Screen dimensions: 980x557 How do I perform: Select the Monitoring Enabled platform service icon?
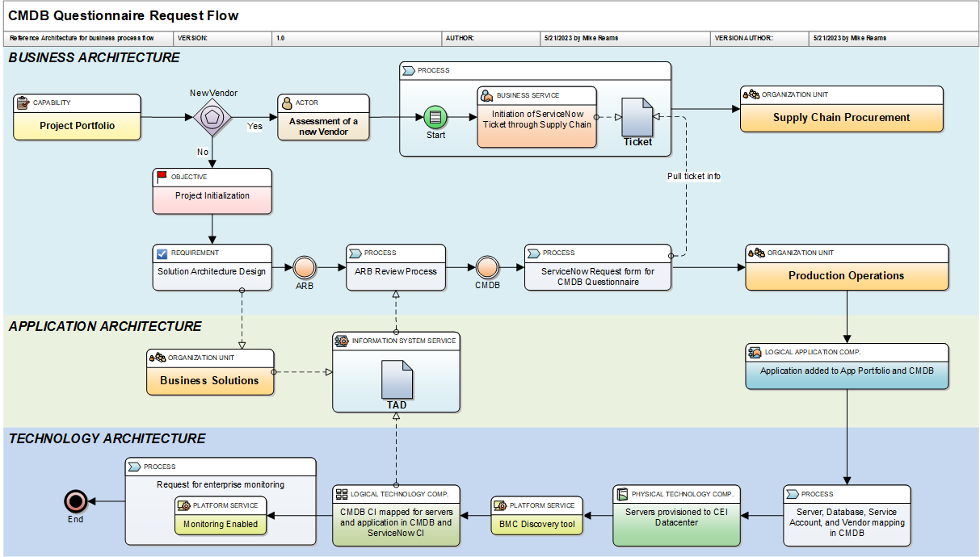coord(184,505)
